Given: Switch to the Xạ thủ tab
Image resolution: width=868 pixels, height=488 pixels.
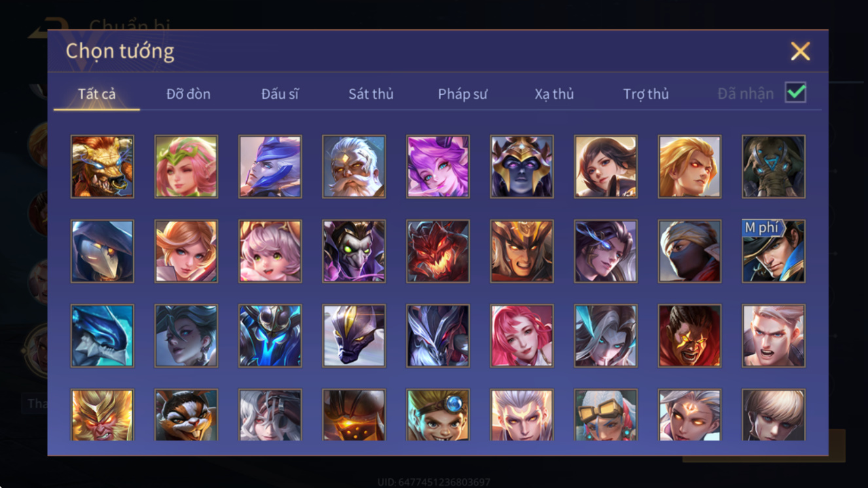Looking at the screenshot, I should [x=554, y=94].
